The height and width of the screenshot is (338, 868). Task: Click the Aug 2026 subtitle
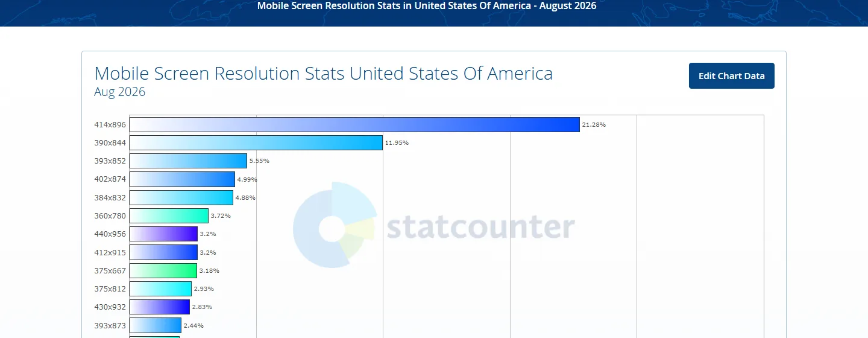[x=119, y=92]
